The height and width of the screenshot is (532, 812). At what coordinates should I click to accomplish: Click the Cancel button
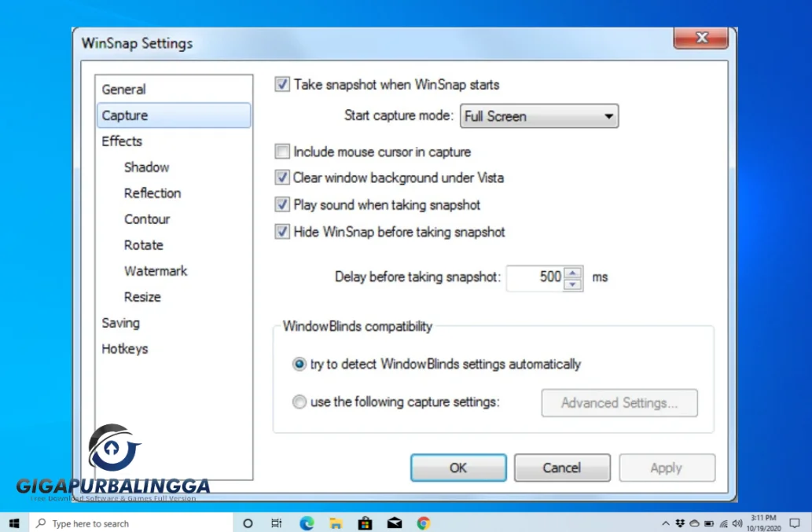(562, 468)
